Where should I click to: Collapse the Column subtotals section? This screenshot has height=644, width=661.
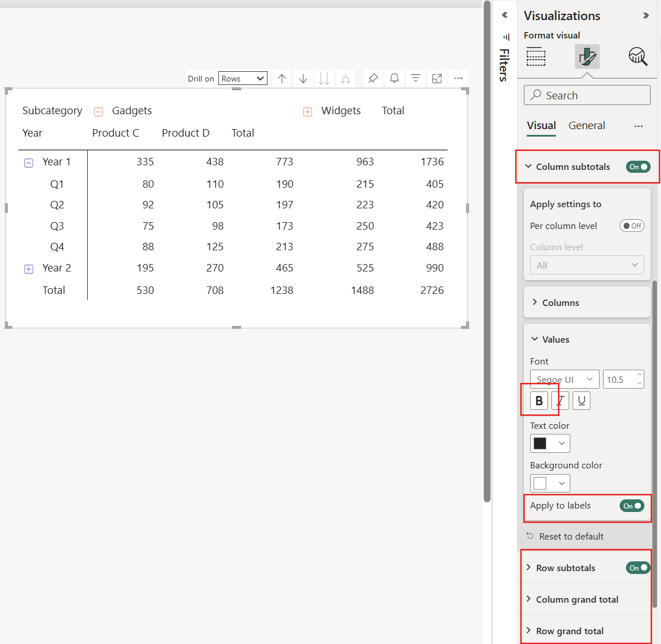click(x=528, y=166)
